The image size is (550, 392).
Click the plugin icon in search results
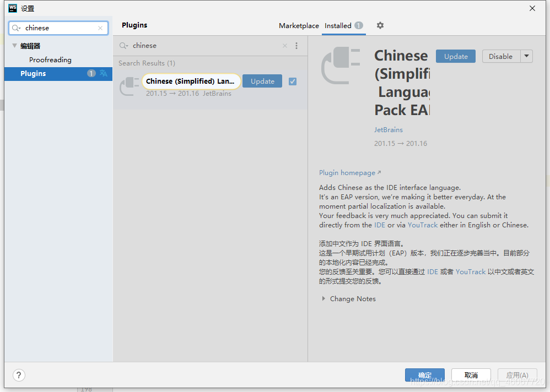130,86
